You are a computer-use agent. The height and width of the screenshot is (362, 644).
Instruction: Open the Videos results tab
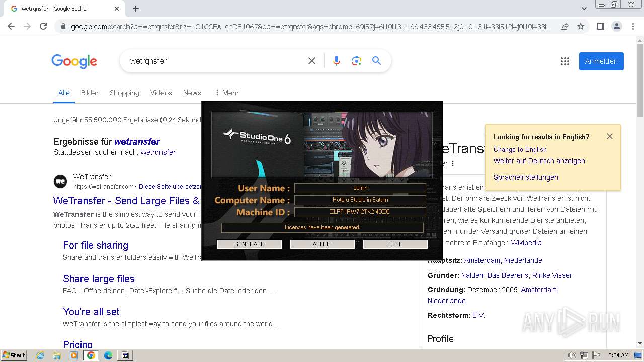(161, 93)
